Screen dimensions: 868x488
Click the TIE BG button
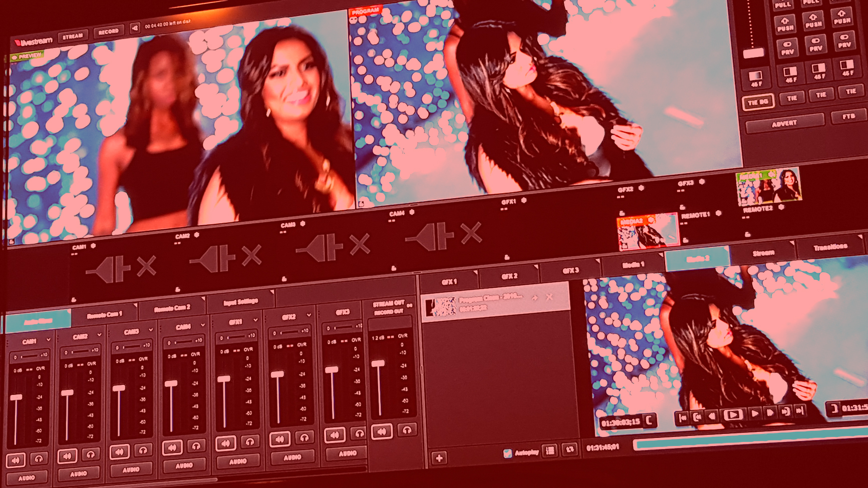tap(758, 102)
